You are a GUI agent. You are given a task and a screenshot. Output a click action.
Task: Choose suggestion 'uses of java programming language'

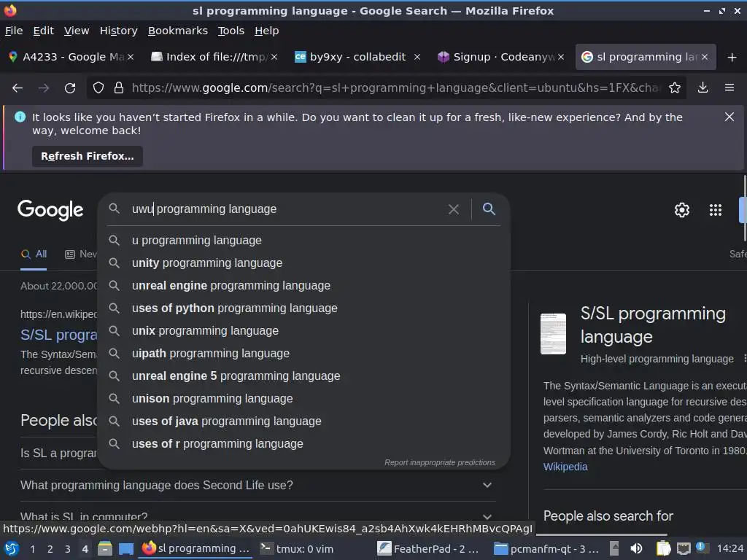pyautogui.click(x=304, y=421)
